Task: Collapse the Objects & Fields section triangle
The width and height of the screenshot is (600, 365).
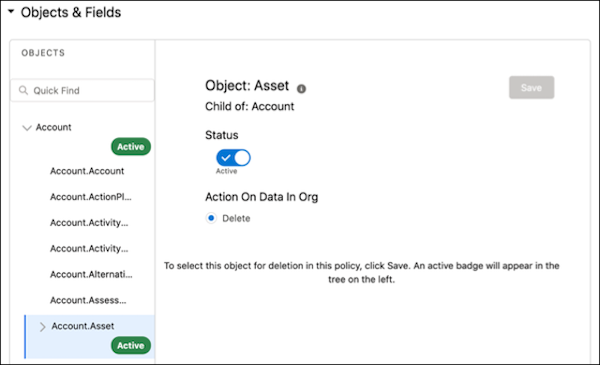Action: point(11,12)
